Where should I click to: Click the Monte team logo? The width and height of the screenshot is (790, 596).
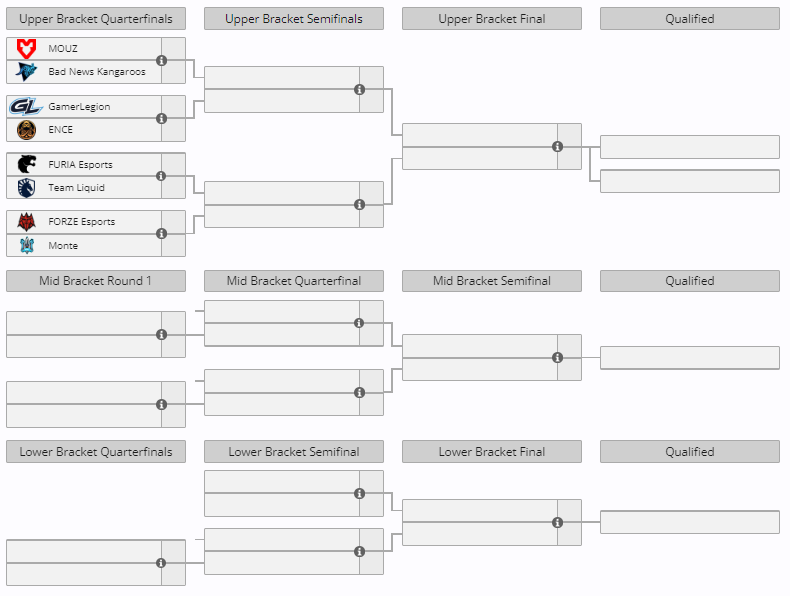click(x=27, y=246)
